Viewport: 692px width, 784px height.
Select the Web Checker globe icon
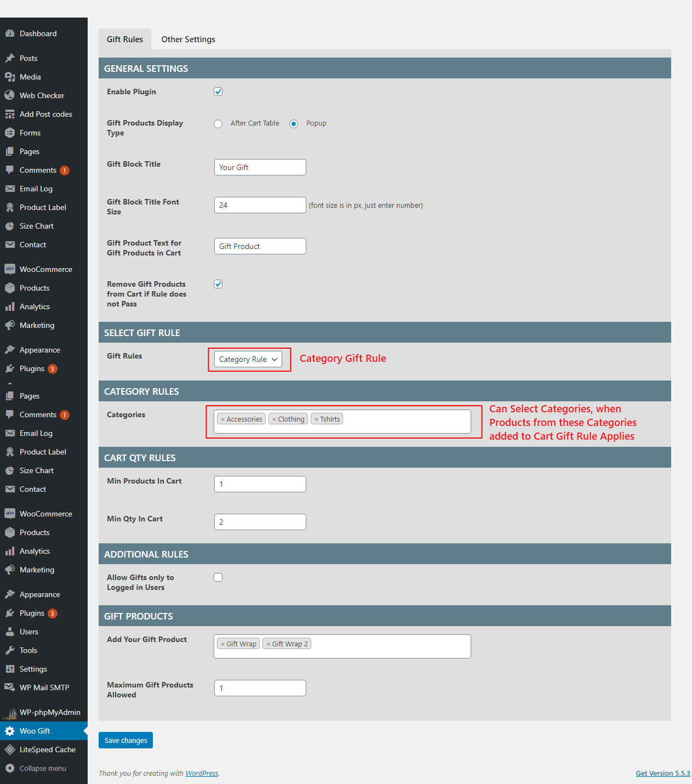[x=10, y=95]
